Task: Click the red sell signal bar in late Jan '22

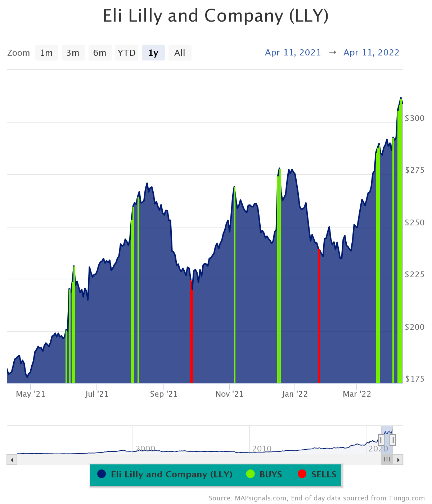Action: 319,316
